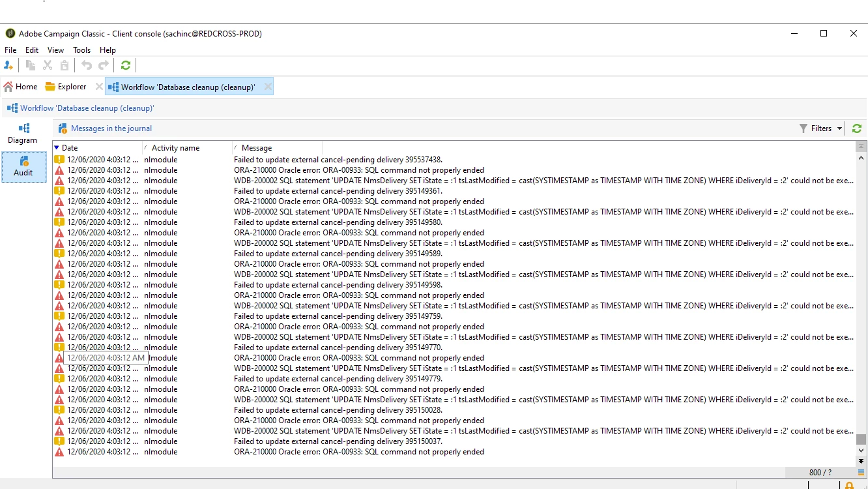Click the scrollbar down arrow
This screenshot has height=489, width=868.
[x=861, y=451]
